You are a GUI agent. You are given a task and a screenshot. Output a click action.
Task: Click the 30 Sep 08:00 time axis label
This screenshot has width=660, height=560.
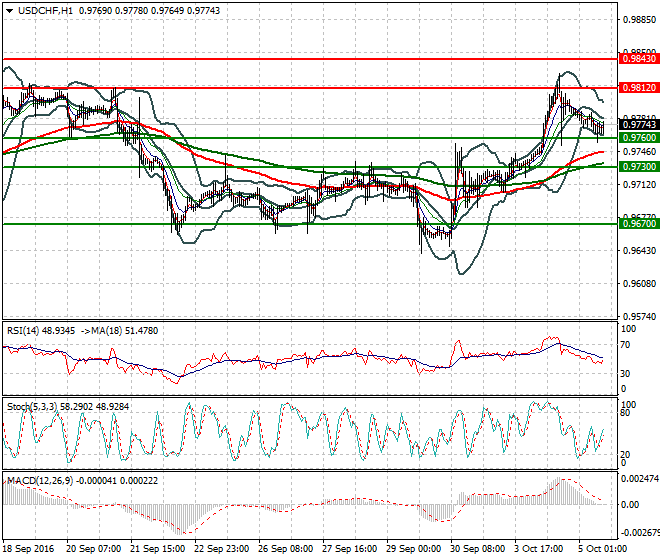pyautogui.click(x=477, y=549)
